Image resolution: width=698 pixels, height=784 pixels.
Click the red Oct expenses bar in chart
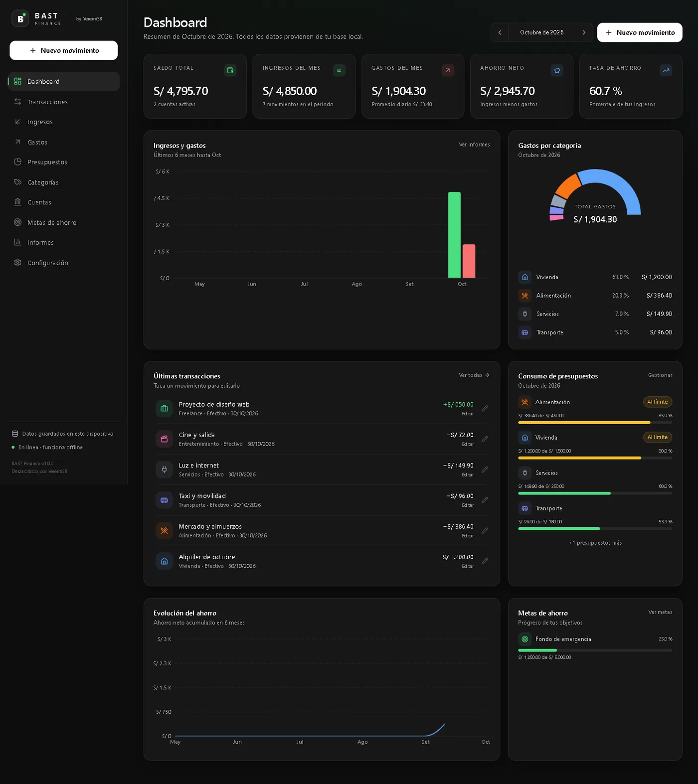click(469, 261)
